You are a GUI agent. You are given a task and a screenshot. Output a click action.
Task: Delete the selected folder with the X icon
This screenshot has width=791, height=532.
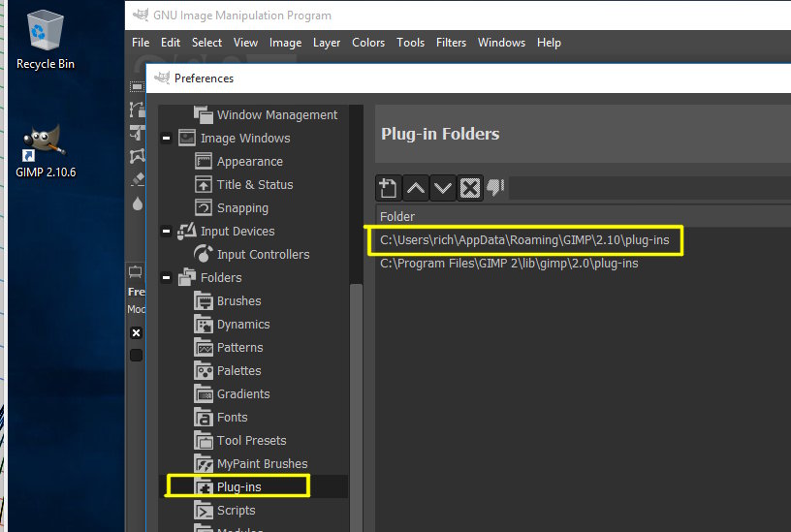[x=470, y=188]
